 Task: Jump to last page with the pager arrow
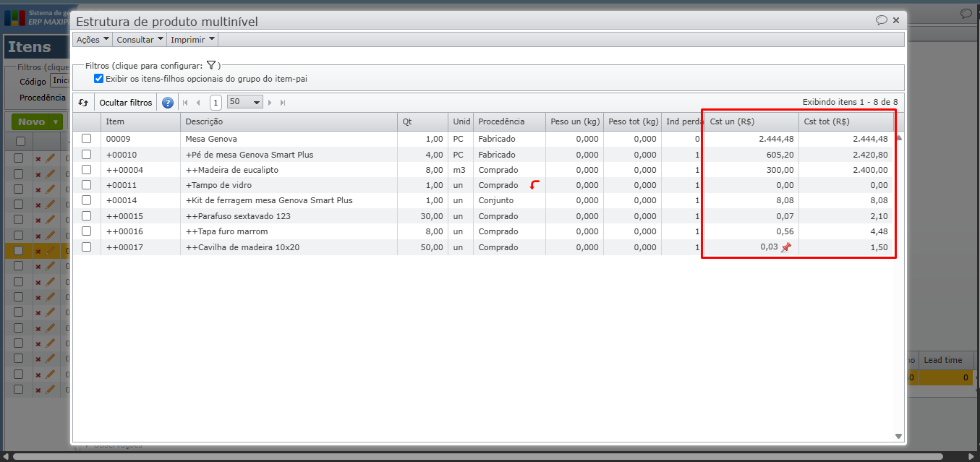[283, 103]
